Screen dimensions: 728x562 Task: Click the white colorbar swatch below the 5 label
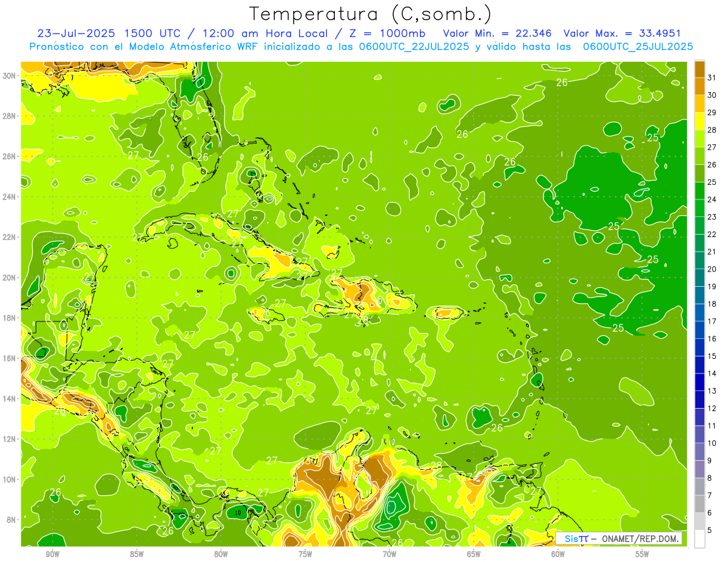pos(699,539)
